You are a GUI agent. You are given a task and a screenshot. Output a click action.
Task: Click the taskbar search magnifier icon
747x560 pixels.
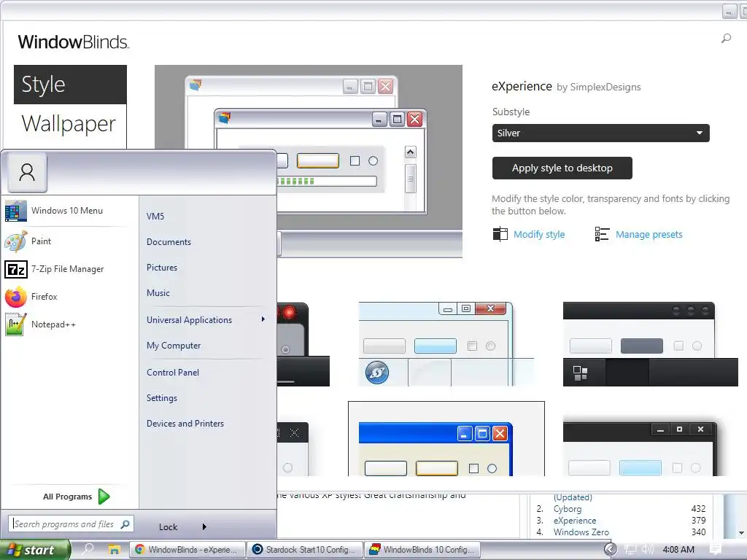click(x=88, y=549)
